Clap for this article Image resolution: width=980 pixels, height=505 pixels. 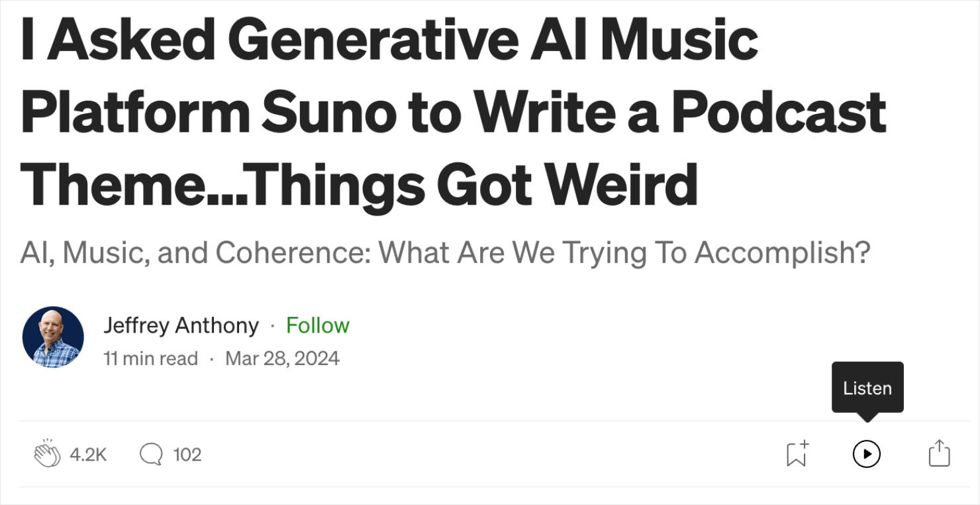46,455
